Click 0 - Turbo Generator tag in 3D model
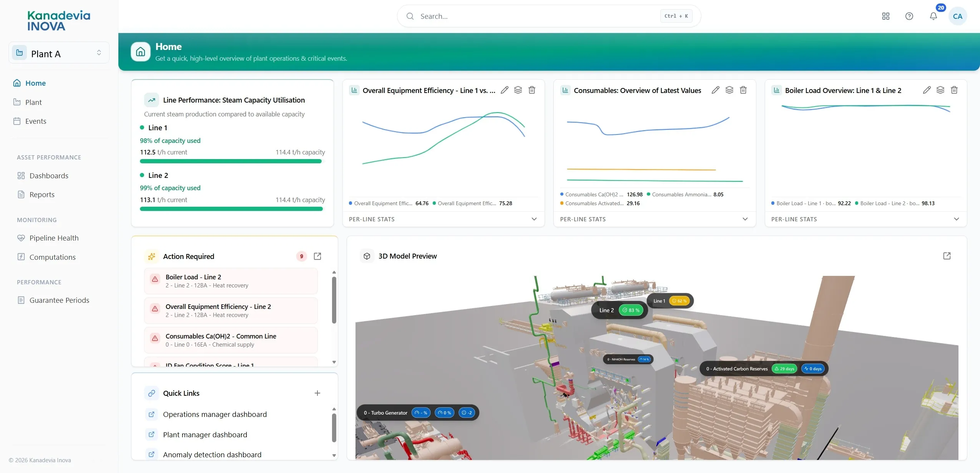The height and width of the screenshot is (473, 980). click(418, 413)
